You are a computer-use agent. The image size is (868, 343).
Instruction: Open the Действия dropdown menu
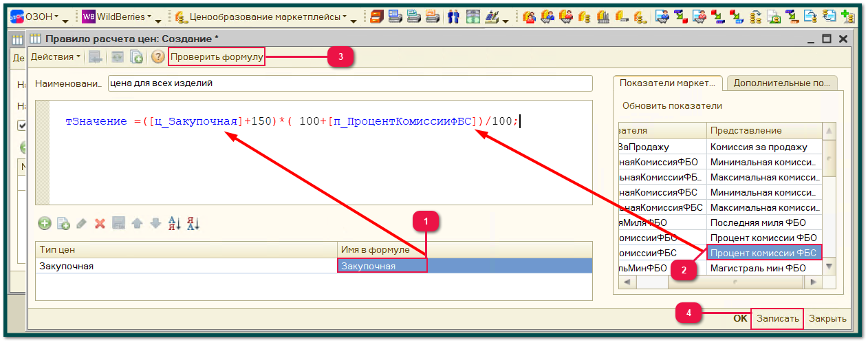click(x=55, y=56)
